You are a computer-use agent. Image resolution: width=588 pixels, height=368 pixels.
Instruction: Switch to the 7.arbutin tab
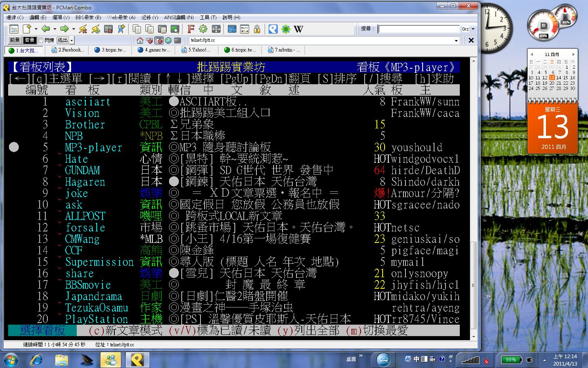[284, 50]
